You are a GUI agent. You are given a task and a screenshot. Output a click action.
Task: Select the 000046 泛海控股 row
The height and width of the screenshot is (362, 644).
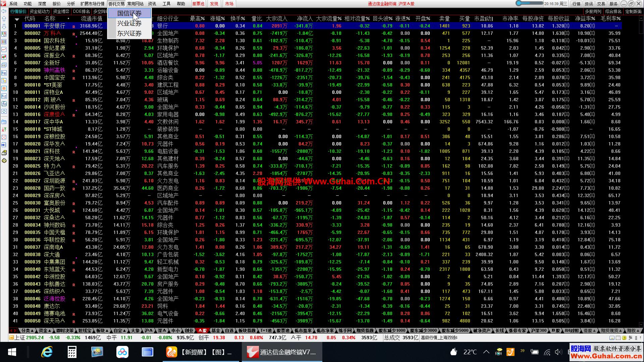click(316, 299)
